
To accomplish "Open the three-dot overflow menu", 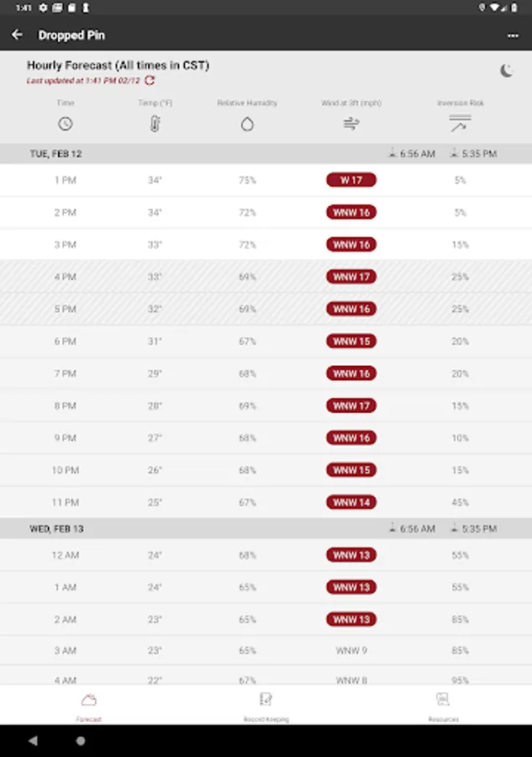I will (513, 35).
